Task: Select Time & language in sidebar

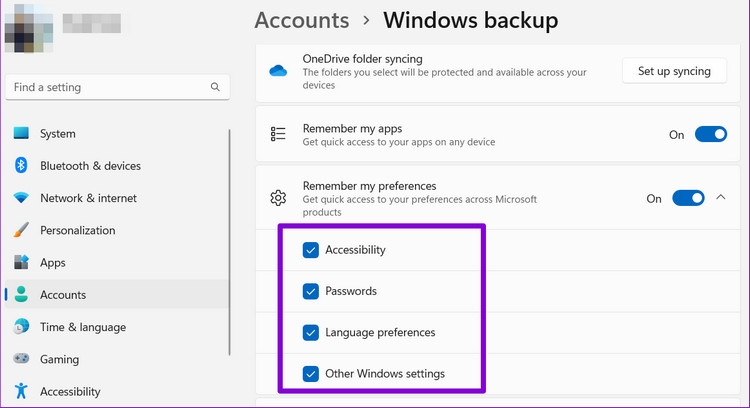Action: (117, 327)
